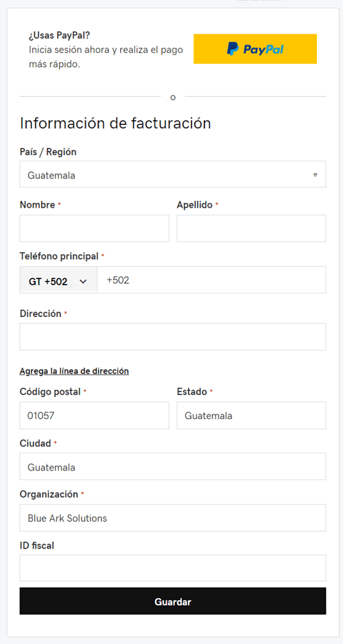Click the Agrega la línea de dirección link

(x=74, y=371)
